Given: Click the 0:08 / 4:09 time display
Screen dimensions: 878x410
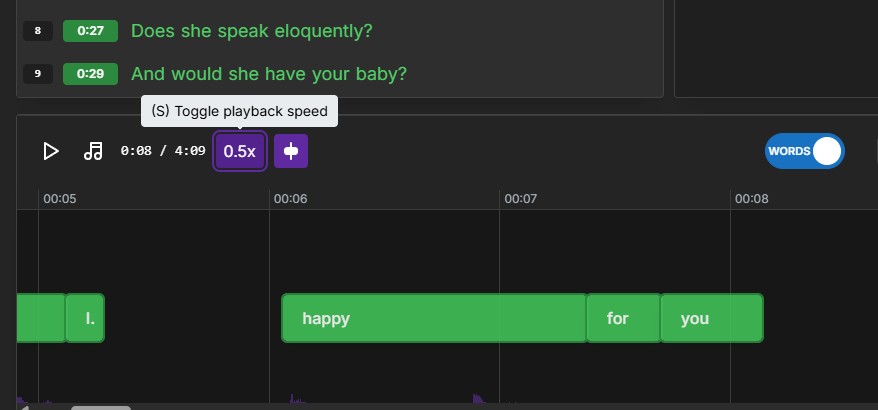Looking at the screenshot, I should (163, 151).
